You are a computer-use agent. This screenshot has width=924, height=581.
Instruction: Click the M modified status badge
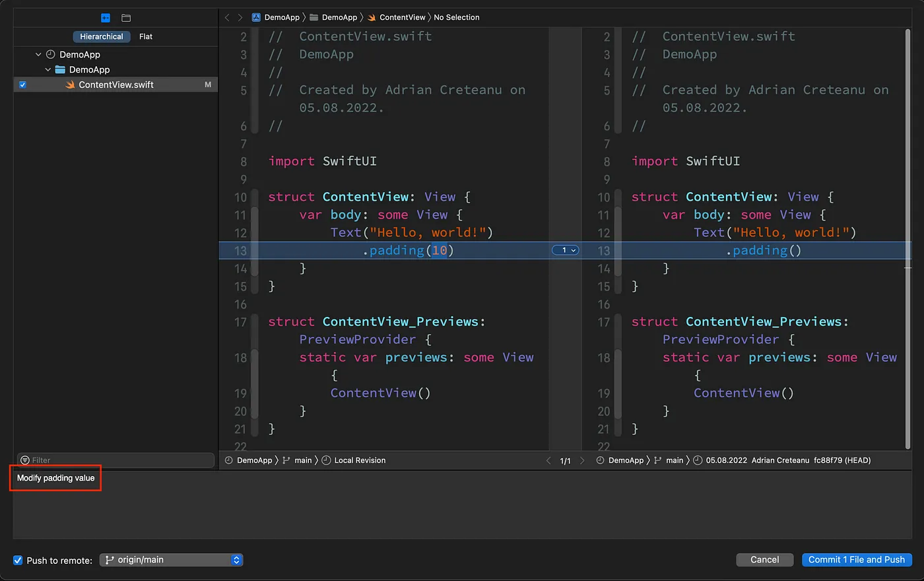208,85
